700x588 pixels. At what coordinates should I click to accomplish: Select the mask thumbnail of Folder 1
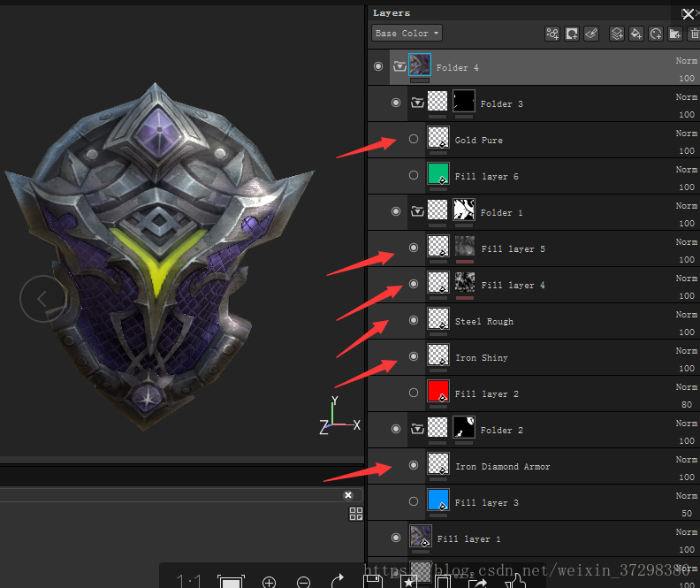point(464,210)
